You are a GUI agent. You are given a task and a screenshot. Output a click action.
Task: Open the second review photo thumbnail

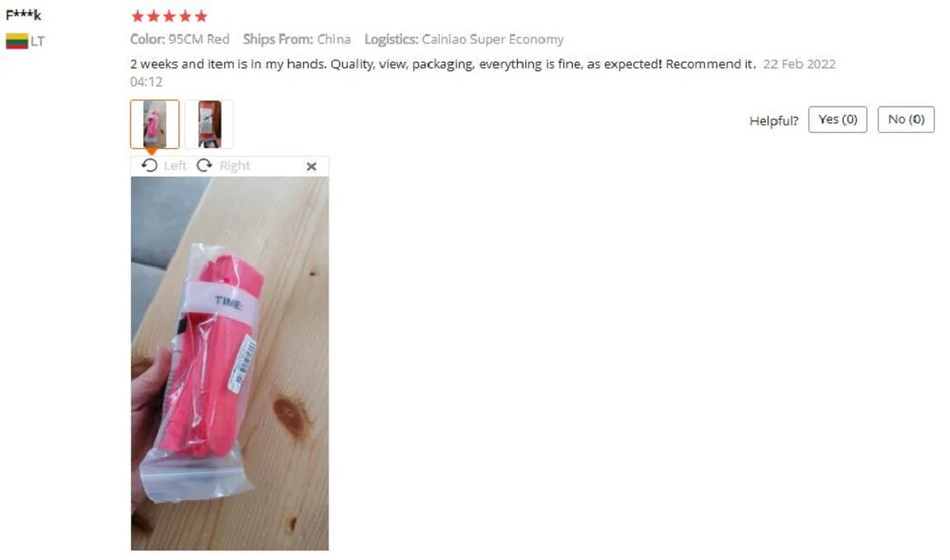click(x=209, y=124)
